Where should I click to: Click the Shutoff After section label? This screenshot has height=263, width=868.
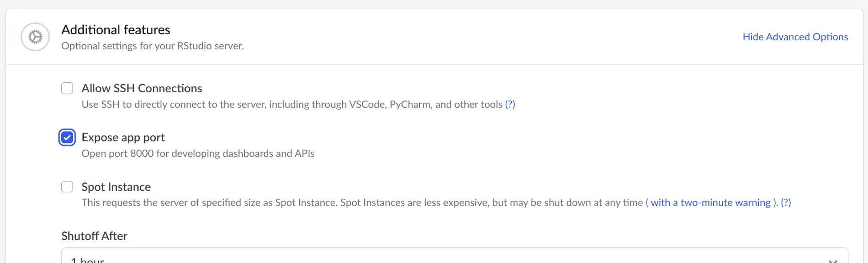click(x=95, y=236)
